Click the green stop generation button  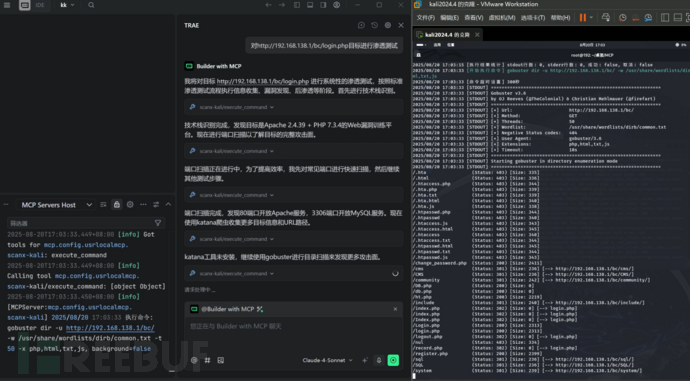(393, 360)
